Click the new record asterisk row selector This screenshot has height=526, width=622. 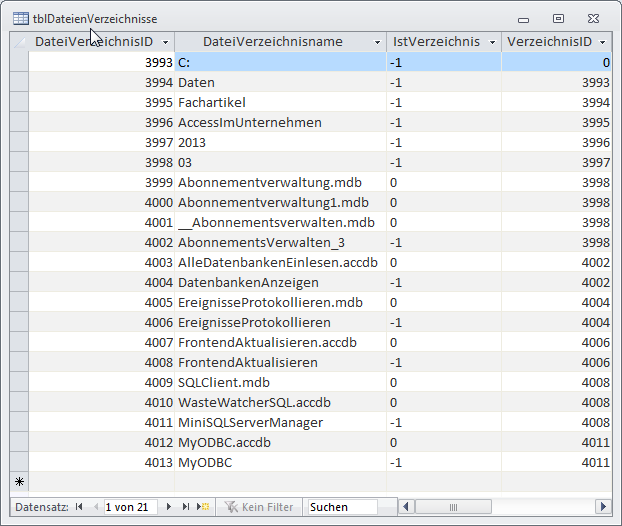(18, 482)
